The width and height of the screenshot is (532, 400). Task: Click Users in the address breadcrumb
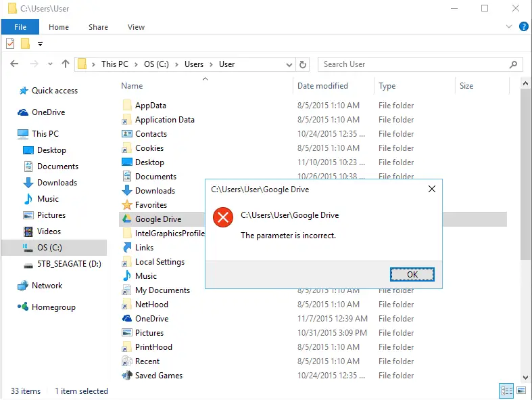click(194, 64)
